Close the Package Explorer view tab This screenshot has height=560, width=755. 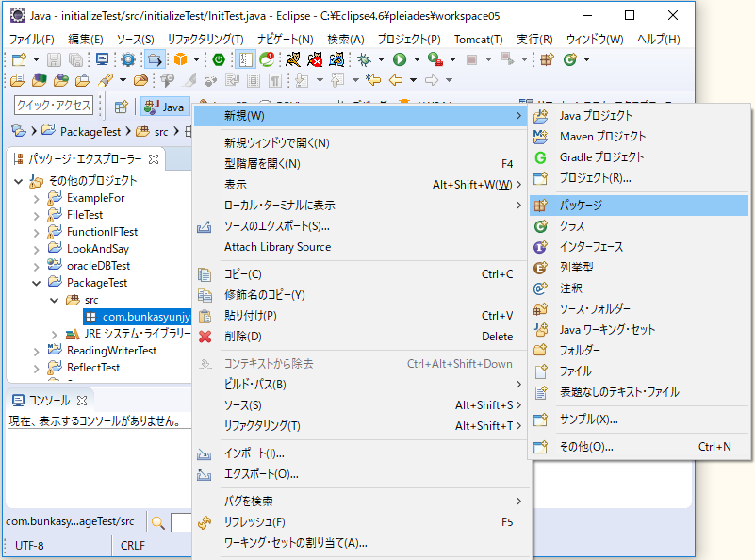point(154,159)
